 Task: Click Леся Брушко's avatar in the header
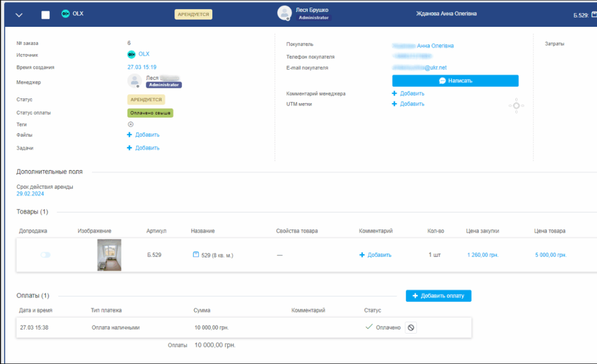click(x=284, y=13)
